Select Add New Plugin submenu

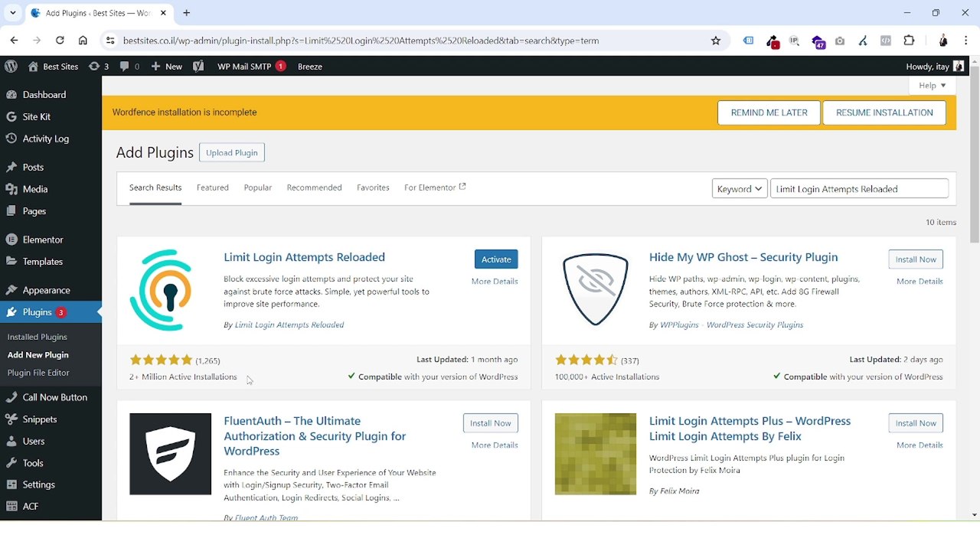38,355
